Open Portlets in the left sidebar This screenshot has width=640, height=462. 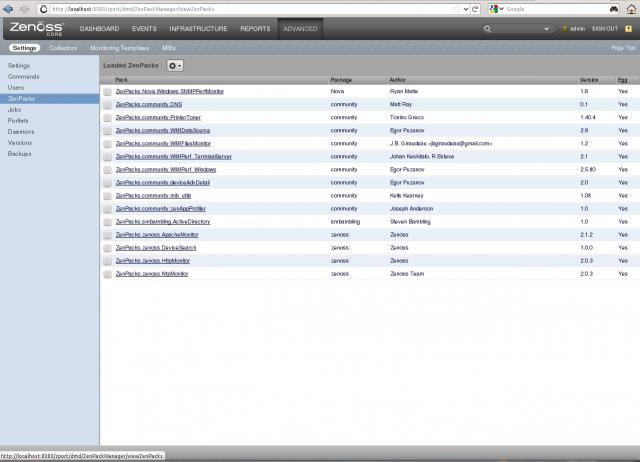click(18, 121)
